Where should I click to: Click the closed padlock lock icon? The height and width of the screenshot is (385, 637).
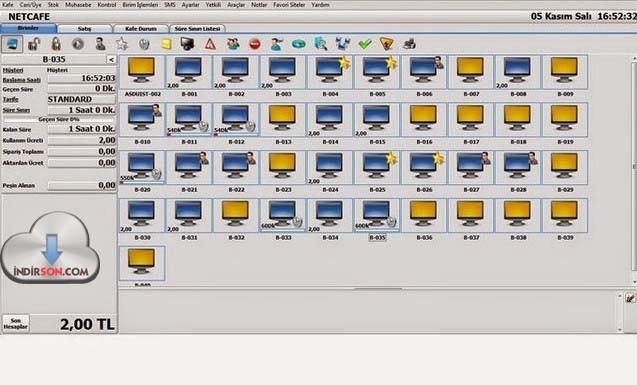(56, 44)
